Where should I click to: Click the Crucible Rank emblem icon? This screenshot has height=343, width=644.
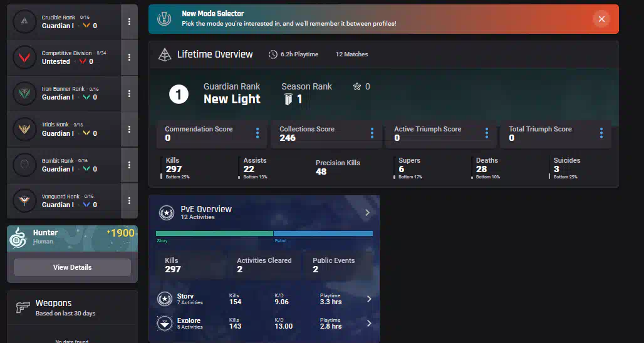[x=24, y=22]
